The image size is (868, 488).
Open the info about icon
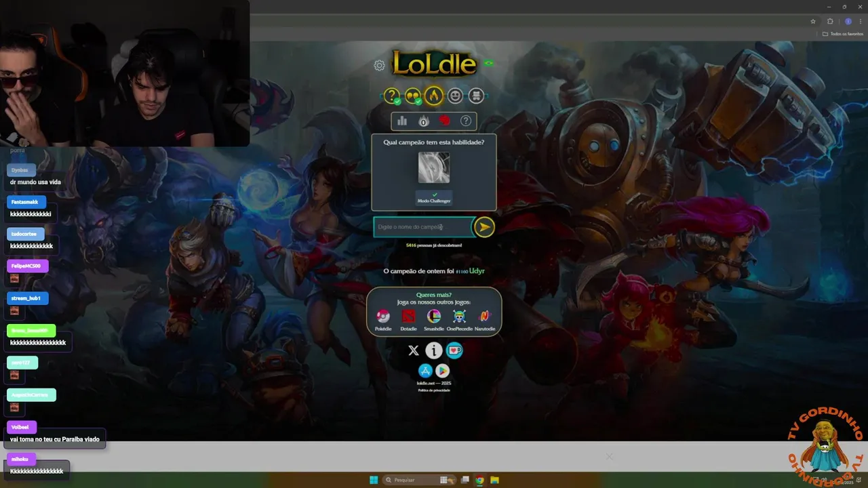pyautogui.click(x=434, y=350)
